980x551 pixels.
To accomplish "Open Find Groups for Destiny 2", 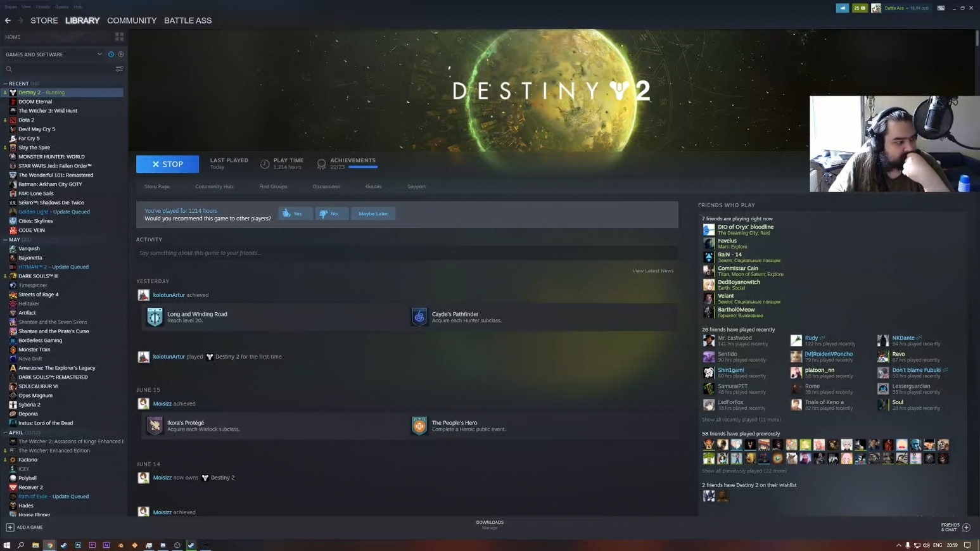I will pyautogui.click(x=273, y=187).
